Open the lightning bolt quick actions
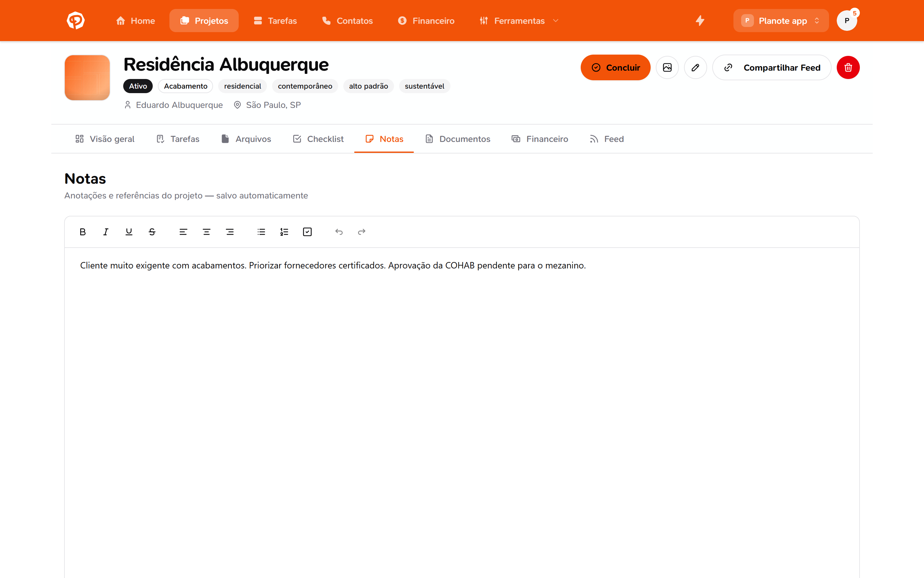The height and width of the screenshot is (578, 924). 700,21
